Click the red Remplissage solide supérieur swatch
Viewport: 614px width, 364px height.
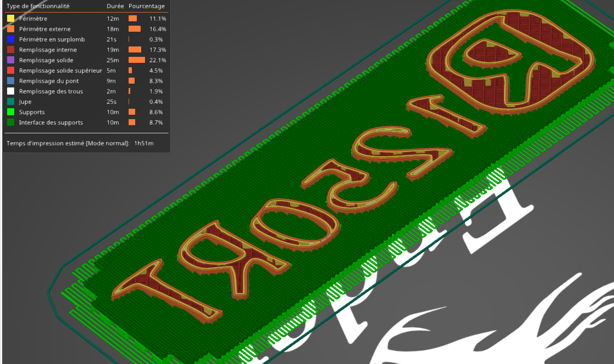(10, 71)
